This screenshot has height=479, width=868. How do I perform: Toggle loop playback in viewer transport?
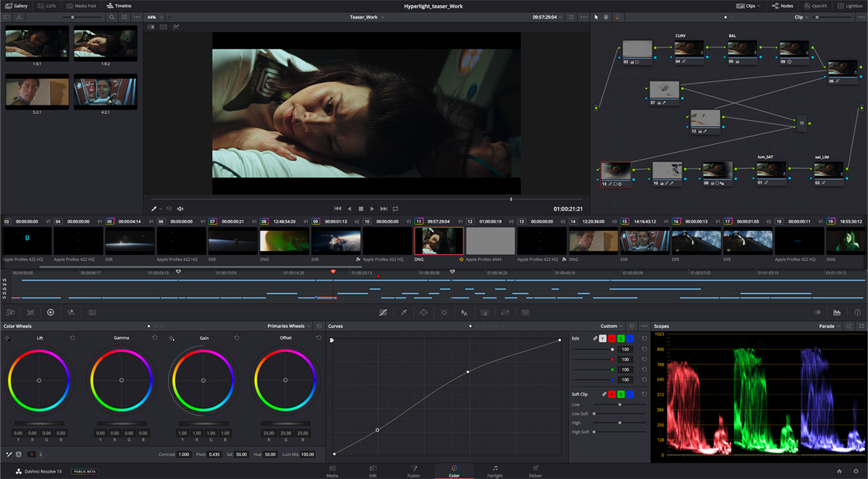[x=395, y=208]
